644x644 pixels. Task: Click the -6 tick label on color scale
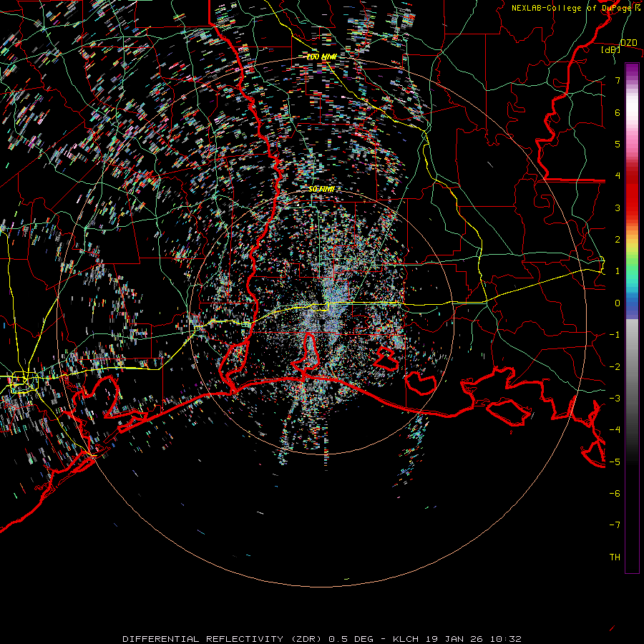click(615, 494)
